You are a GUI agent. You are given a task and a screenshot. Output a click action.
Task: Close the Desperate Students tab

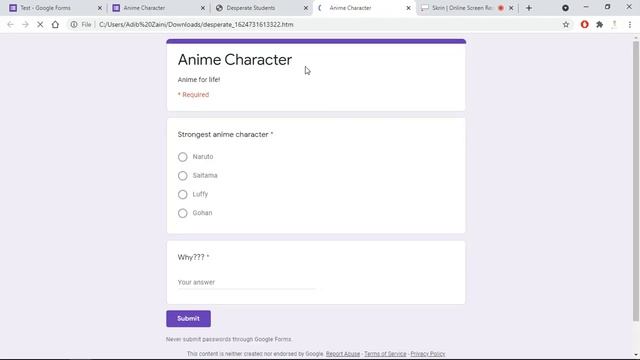pos(306,8)
